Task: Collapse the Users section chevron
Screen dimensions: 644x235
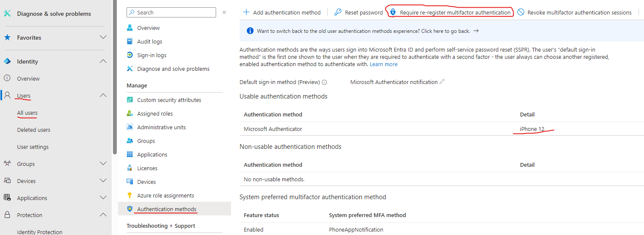Action: (x=103, y=96)
